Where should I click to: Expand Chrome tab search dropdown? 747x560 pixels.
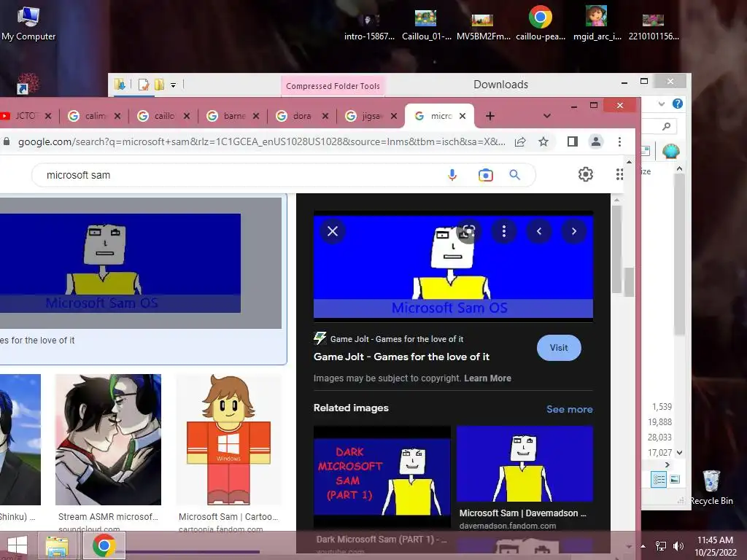[547, 116]
